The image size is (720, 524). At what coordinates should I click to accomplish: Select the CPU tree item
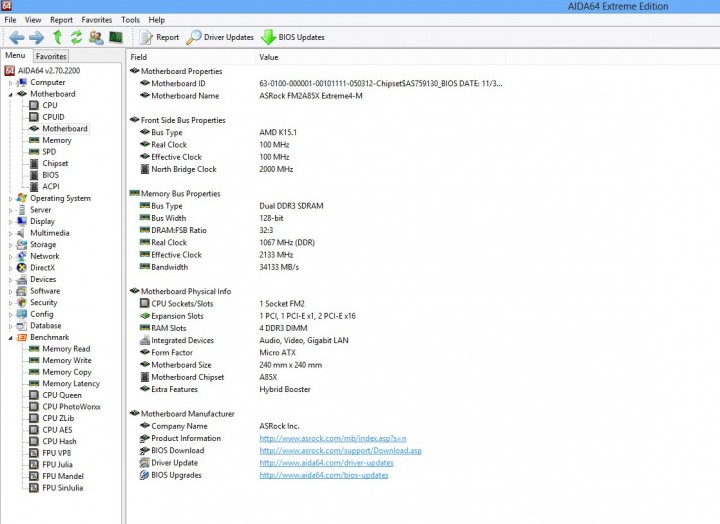tap(50, 105)
